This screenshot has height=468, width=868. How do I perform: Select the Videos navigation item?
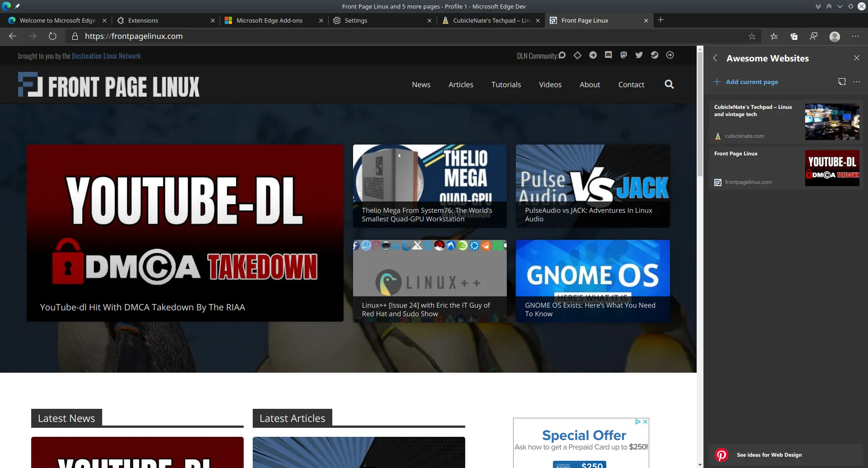pos(550,84)
